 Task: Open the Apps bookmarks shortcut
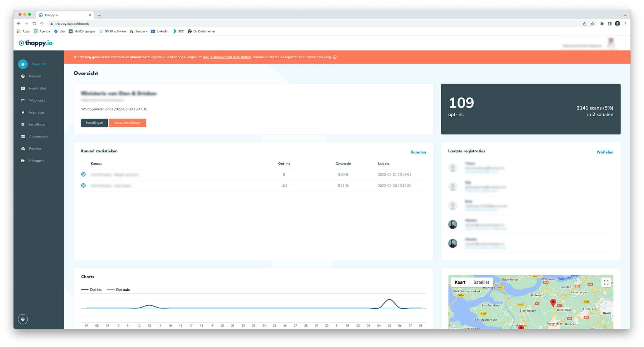pos(23,31)
